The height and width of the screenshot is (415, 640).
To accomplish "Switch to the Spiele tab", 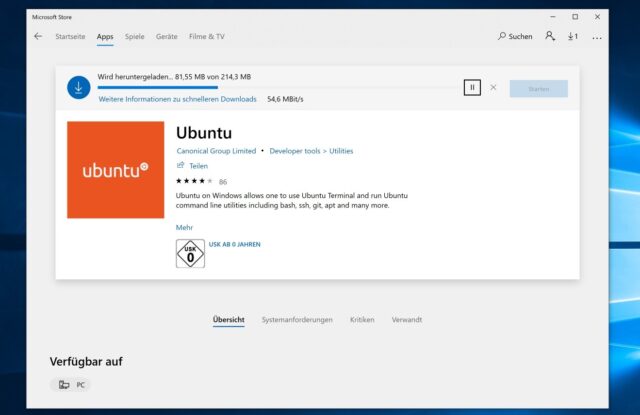I will (x=135, y=37).
